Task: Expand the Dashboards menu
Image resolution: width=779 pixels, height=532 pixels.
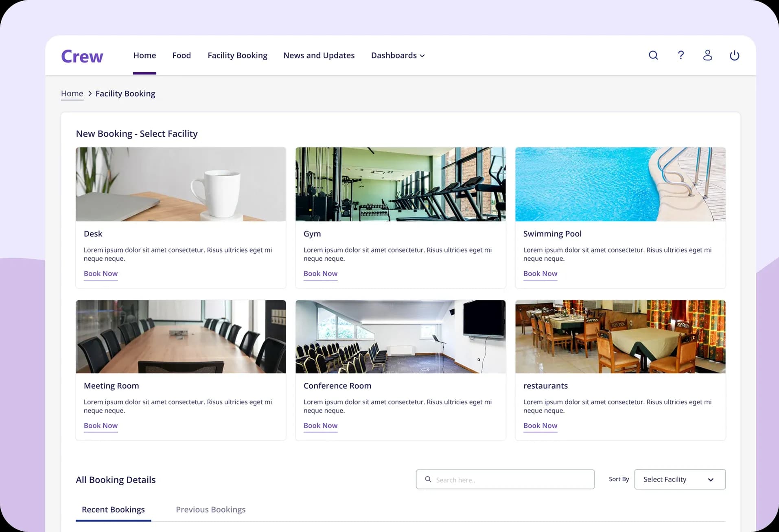Action: pos(398,55)
